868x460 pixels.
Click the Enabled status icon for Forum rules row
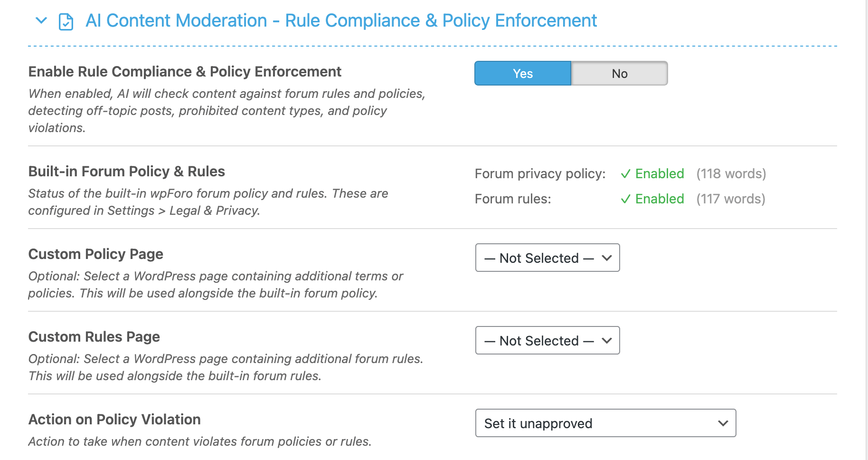tap(626, 199)
